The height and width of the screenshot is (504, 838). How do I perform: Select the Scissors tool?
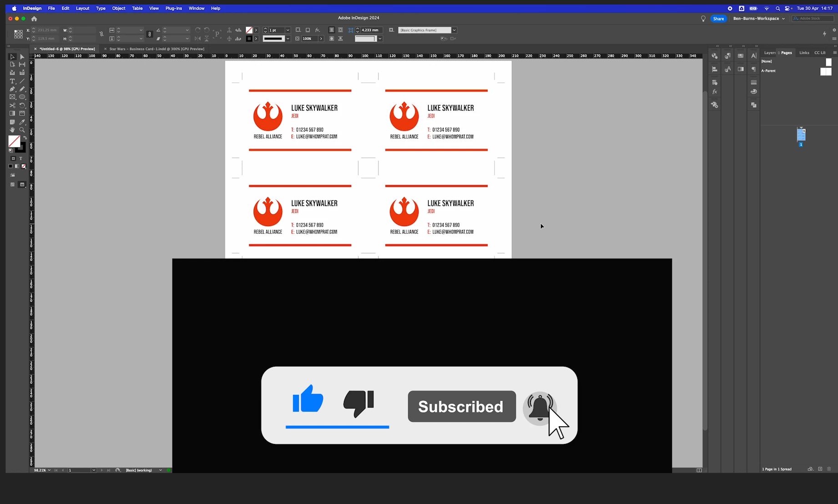point(12,106)
